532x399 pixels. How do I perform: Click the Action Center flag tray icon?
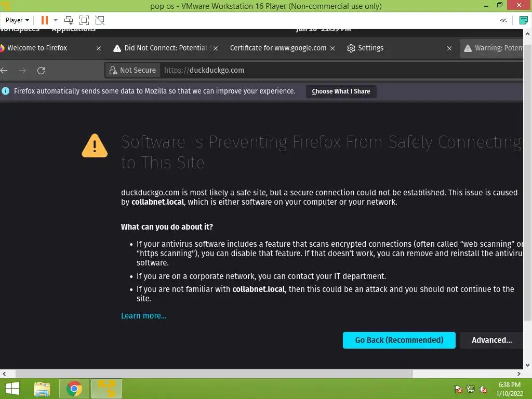458,389
